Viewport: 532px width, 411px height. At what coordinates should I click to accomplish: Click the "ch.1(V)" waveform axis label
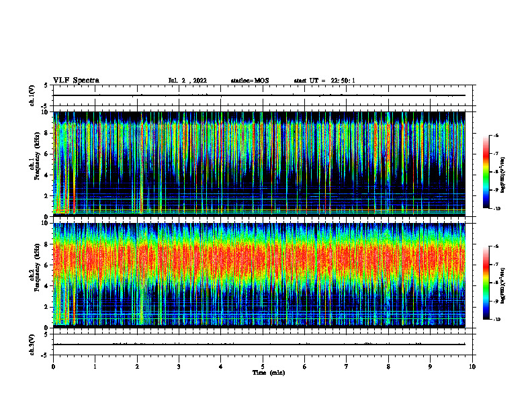[x=32, y=95]
